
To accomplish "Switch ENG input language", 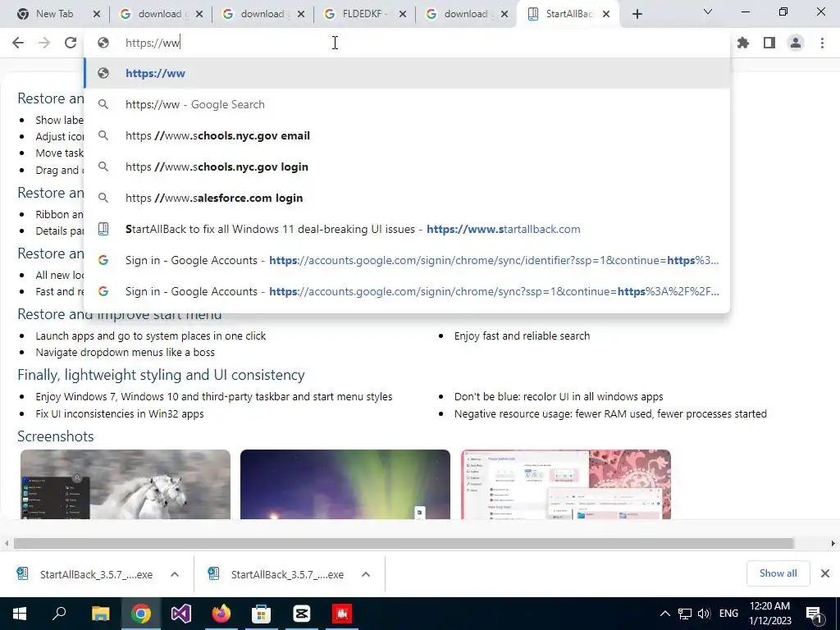I will point(728,614).
